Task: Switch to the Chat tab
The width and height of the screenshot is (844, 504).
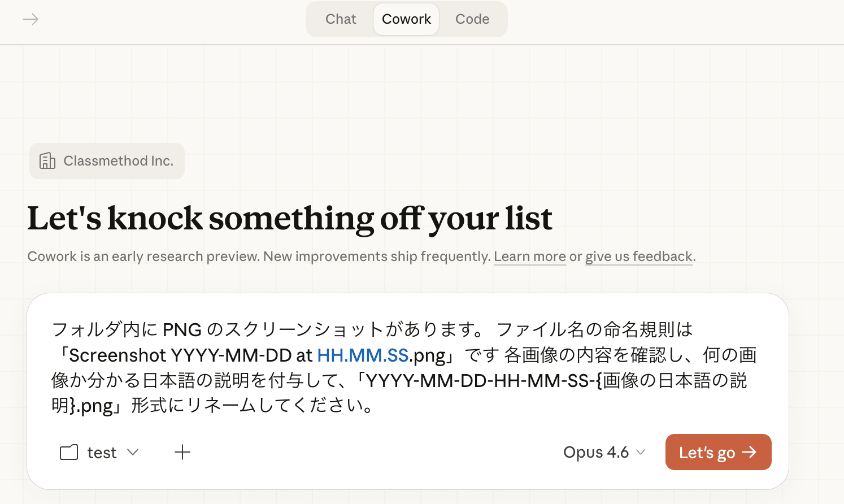Action: [341, 19]
